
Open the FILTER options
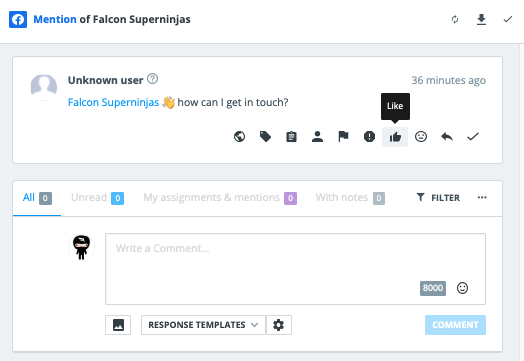tap(438, 198)
